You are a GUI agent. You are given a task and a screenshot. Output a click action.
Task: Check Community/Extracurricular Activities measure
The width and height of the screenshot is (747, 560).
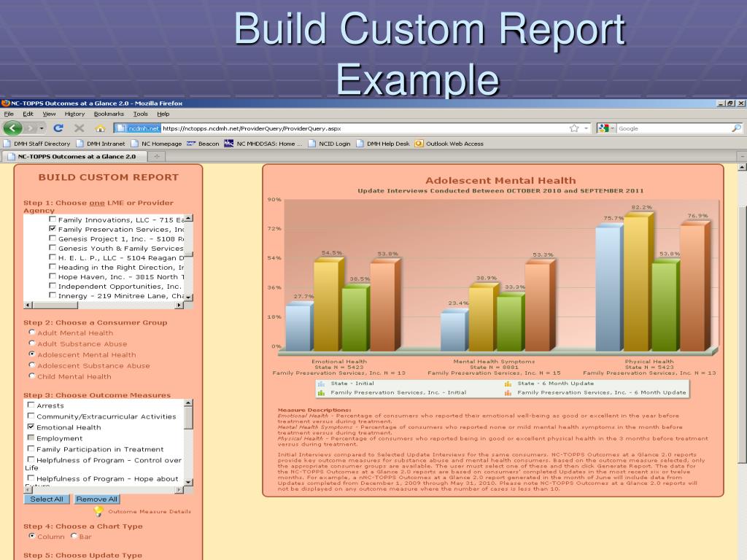[31, 416]
